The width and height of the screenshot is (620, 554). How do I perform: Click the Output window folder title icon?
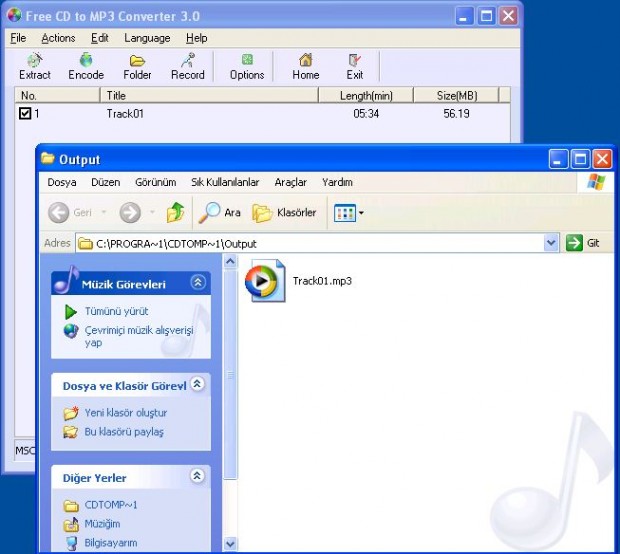(48, 159)
